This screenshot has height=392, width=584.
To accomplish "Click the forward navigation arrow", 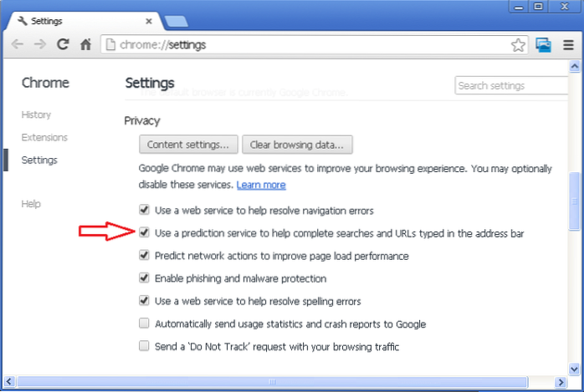I will (38, 45).
